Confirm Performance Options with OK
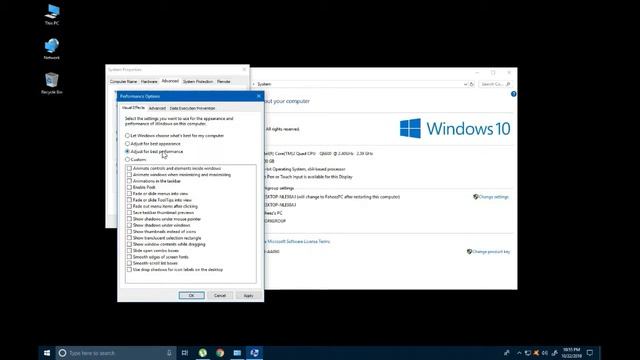Screen dimensions: 640x360 191,295
